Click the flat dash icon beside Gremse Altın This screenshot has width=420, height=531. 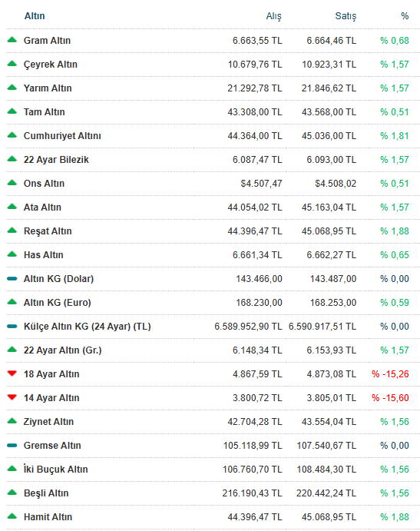[x=12, y=446]
